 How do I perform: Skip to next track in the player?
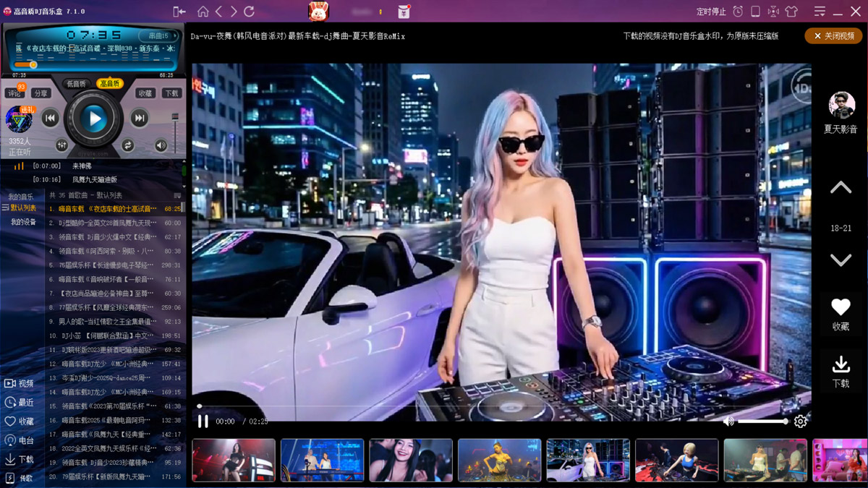139,119
